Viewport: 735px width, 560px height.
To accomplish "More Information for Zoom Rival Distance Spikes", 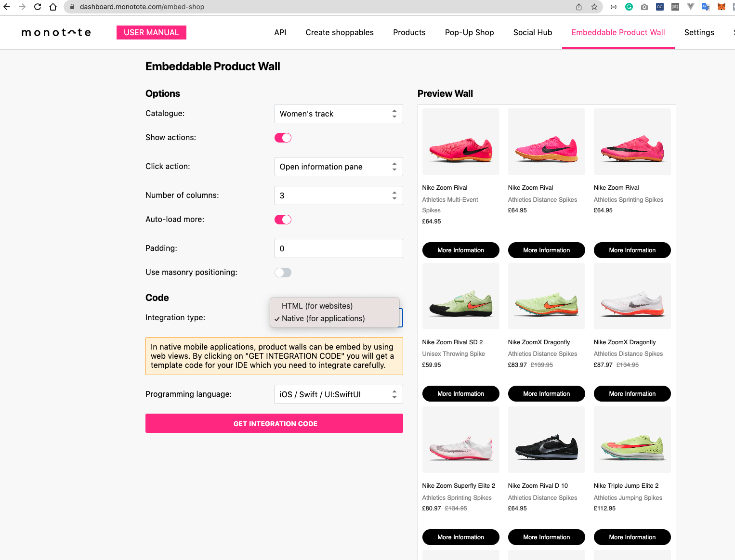I will (547, 250).
